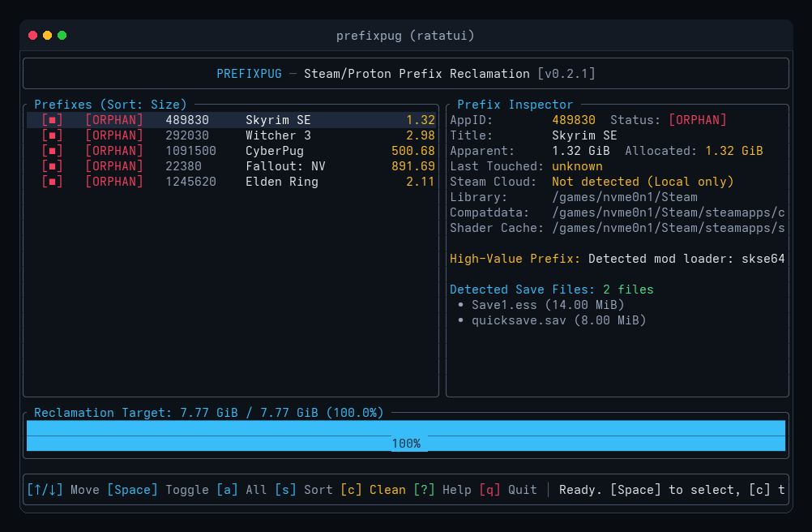The image size is (812, 532).
Task: Click the [s] Sort key hint
Action: [304, 490]
